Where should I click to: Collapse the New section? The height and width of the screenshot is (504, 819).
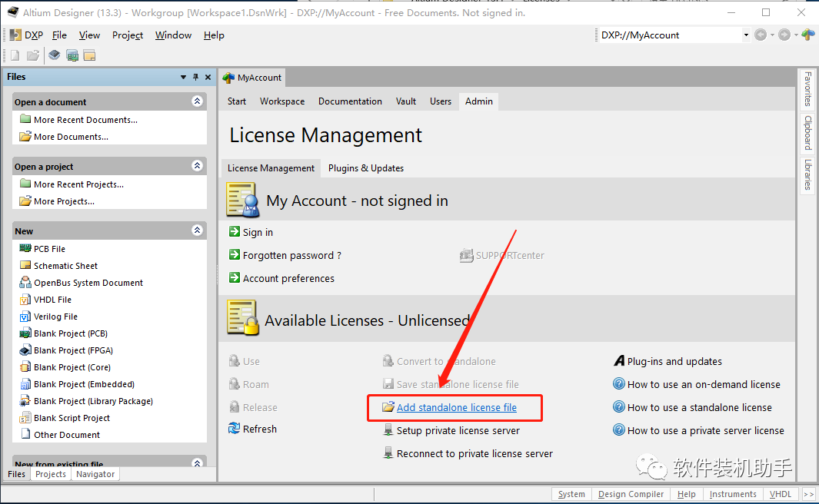(x=197, y=230)
